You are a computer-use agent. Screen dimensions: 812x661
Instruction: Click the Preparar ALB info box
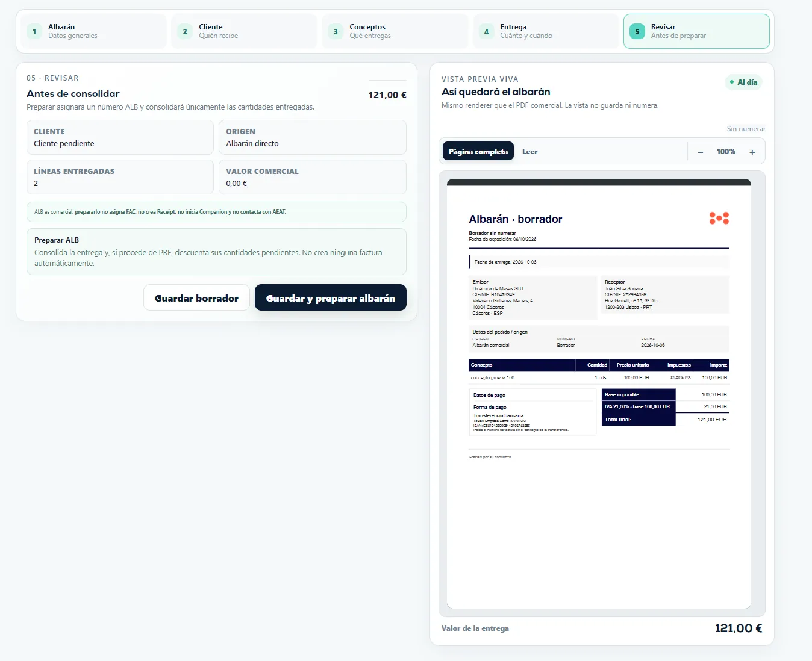click(216, 252)
